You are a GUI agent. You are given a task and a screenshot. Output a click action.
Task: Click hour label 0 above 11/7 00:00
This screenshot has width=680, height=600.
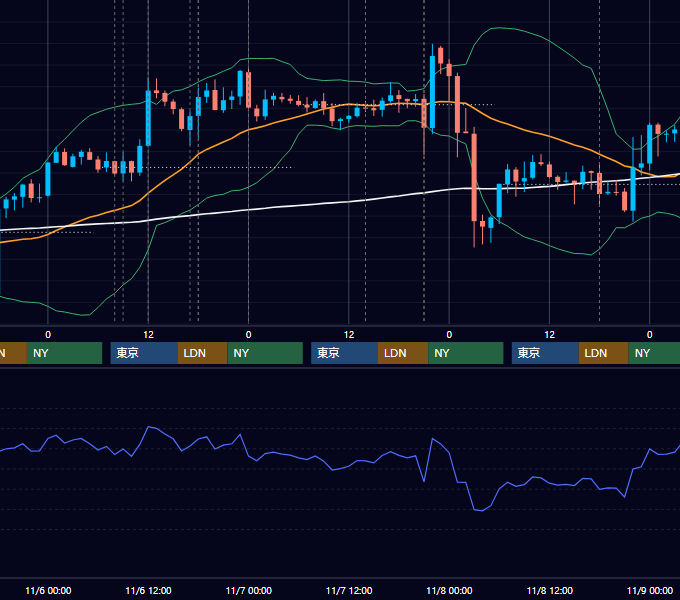tap(248, 335)
